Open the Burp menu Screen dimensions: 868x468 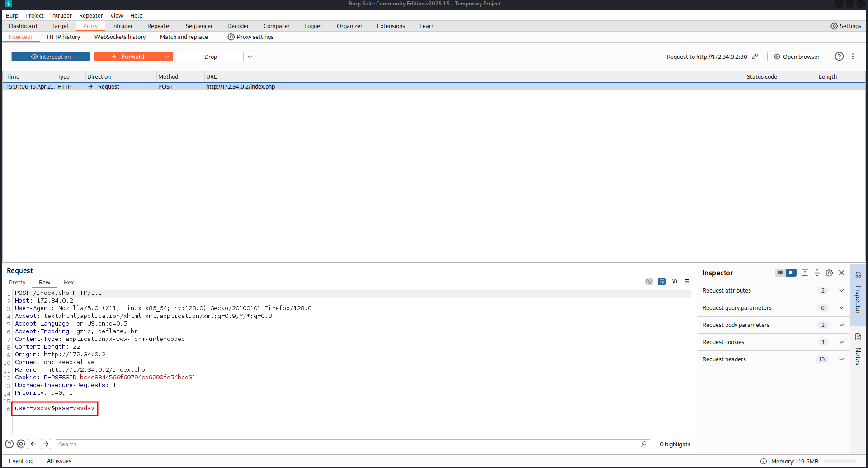click(x=12, y=15)
